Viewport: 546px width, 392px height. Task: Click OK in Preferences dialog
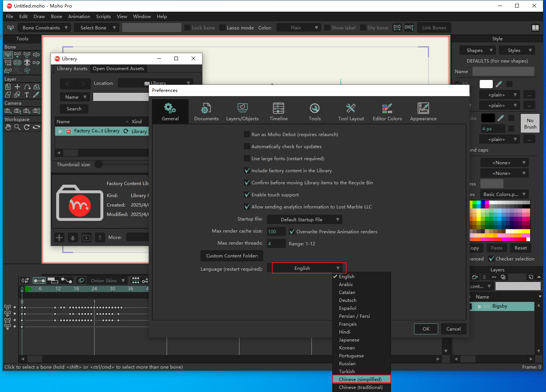pyautogui.click(x=426, y=329)
